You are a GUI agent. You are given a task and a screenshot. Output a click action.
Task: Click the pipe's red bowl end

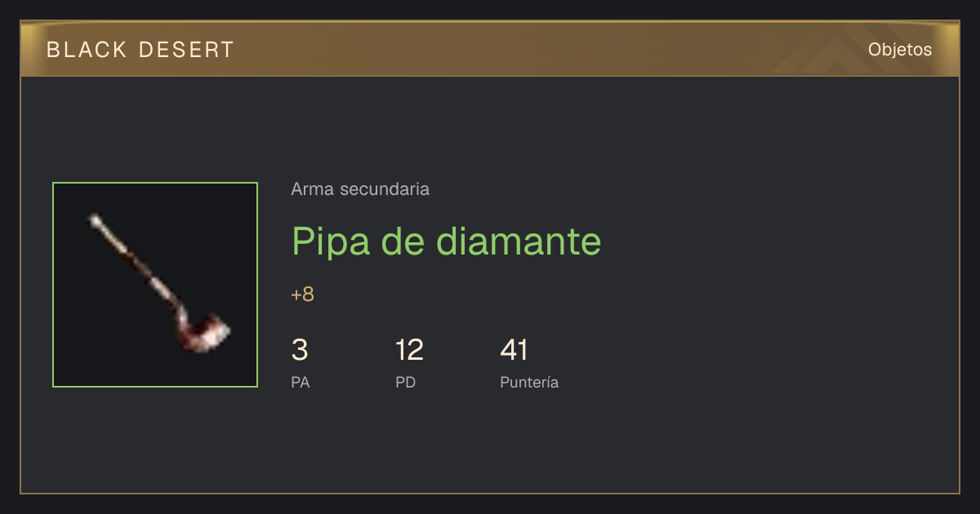[x=207, y=333]
